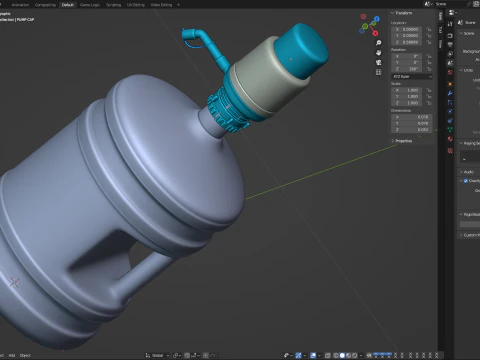Screen dimensions: 480x360
Task: Toggle the Gravity checkbox
Action: [466, 181]
